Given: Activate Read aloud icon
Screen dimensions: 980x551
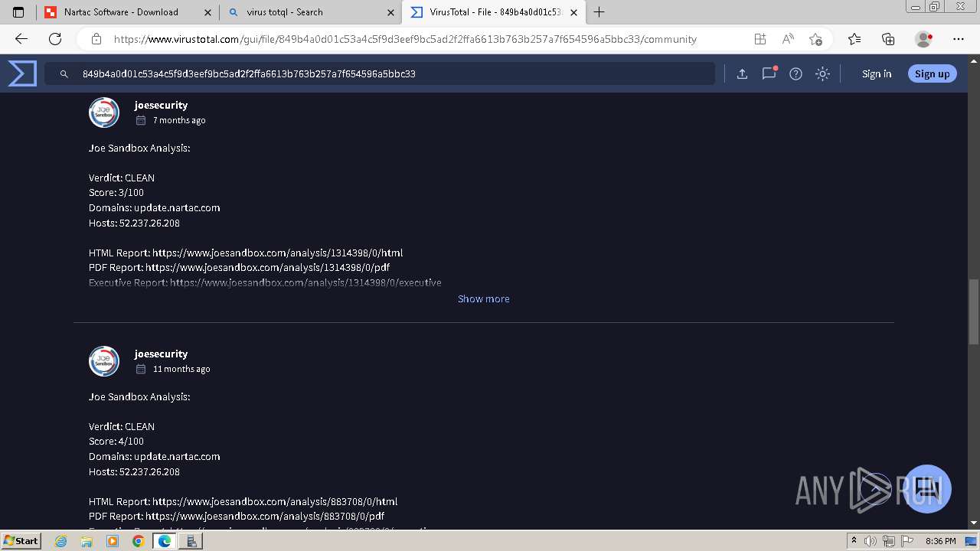Looking at the screenshot, I should (788, 39).
